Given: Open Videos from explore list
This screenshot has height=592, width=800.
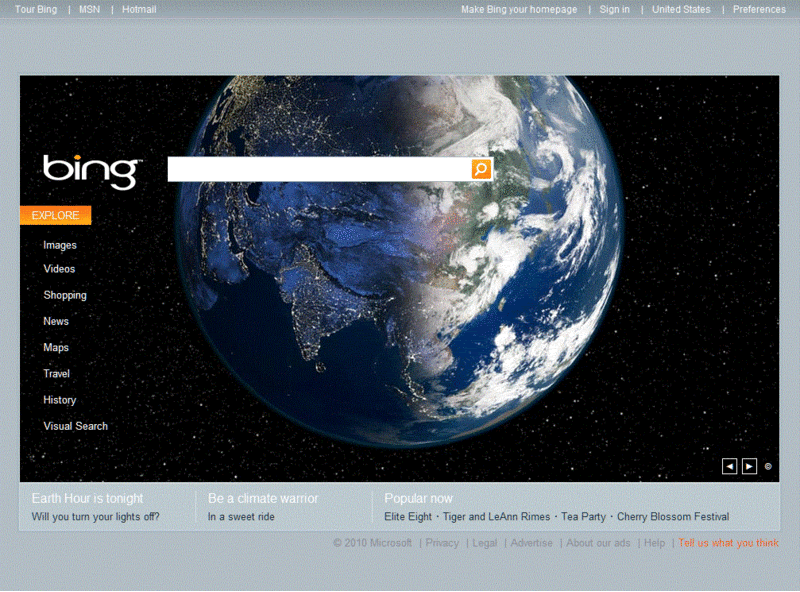Looking at the screenshot, I should click(59, 269).
